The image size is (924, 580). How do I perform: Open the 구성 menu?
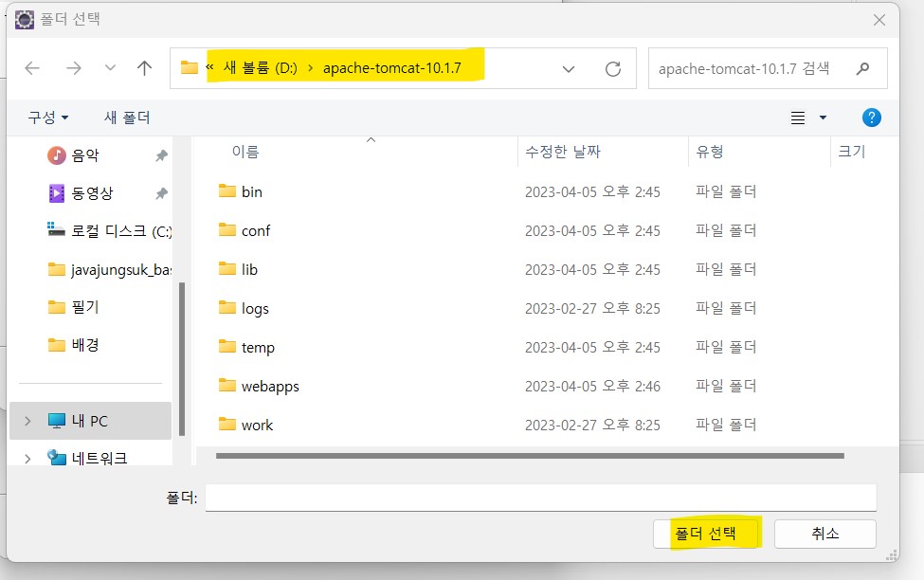tap(48, 118)
